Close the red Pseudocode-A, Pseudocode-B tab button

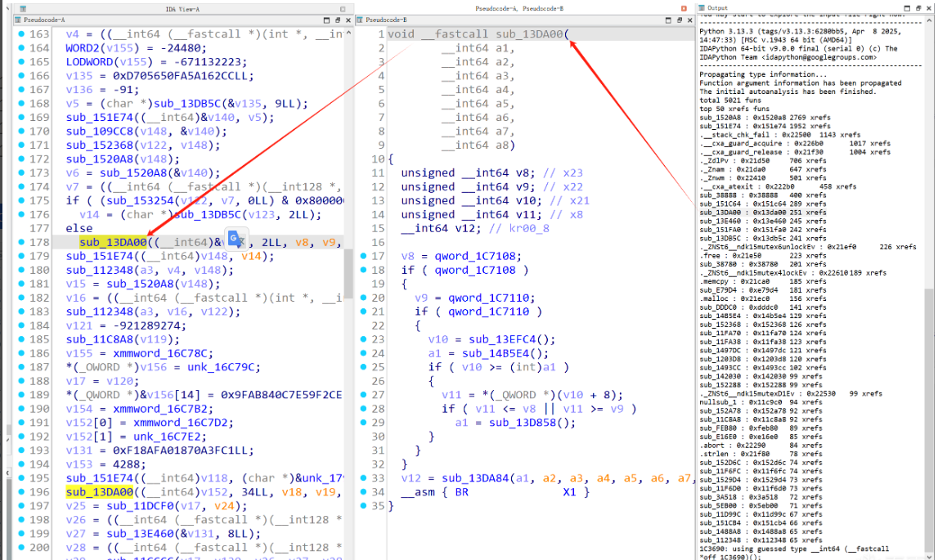click(684, 8)
